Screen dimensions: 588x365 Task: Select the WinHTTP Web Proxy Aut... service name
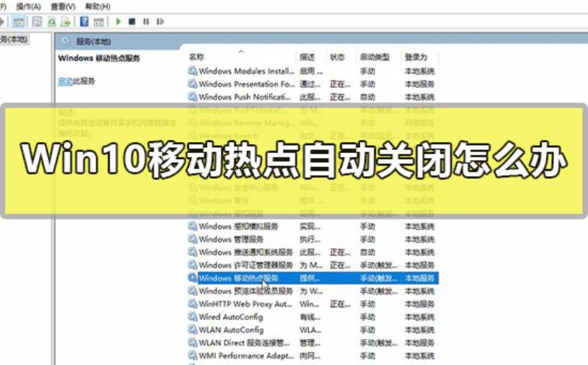245,304
